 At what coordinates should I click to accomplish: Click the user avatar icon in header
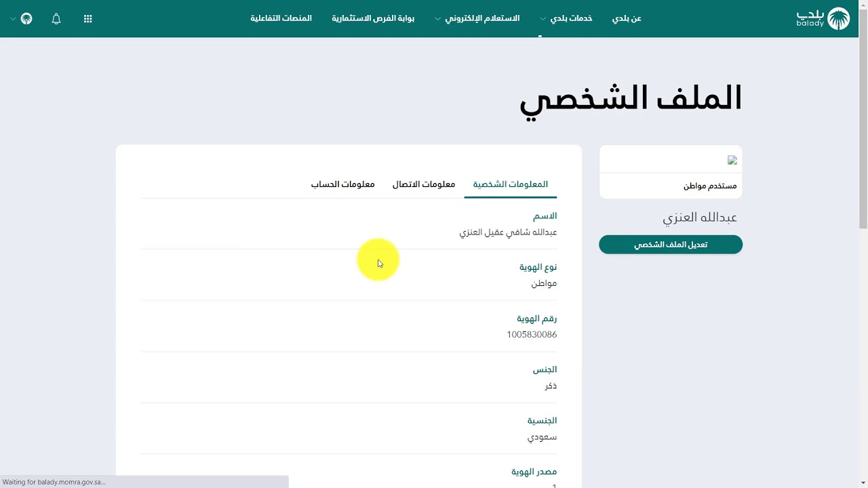(x=26, y=19)
